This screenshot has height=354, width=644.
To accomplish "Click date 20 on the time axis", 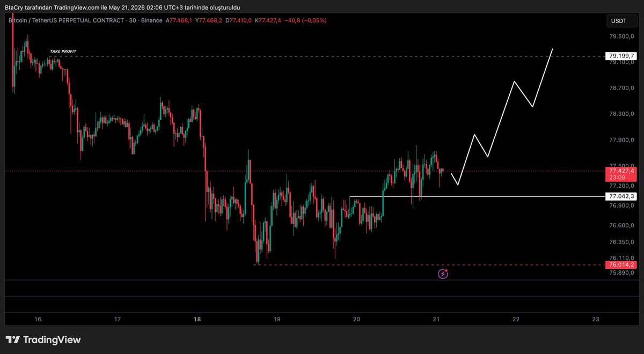I will [x=357, y=319].
